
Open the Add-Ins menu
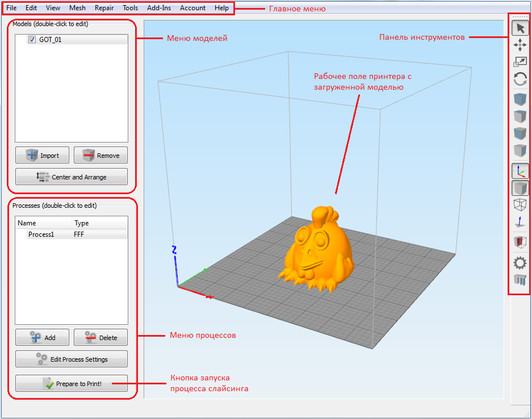pyautogui.click(x=159, y=8)
